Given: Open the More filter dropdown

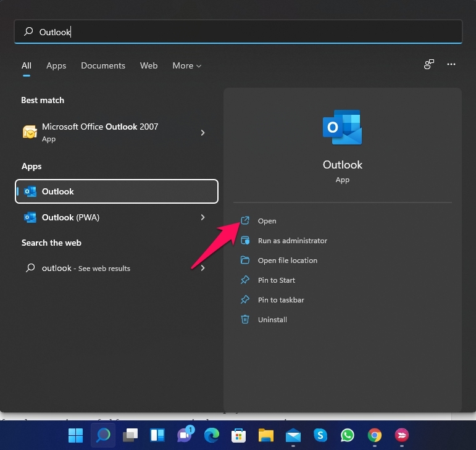Looking at the screenshot, I should 186,65.
